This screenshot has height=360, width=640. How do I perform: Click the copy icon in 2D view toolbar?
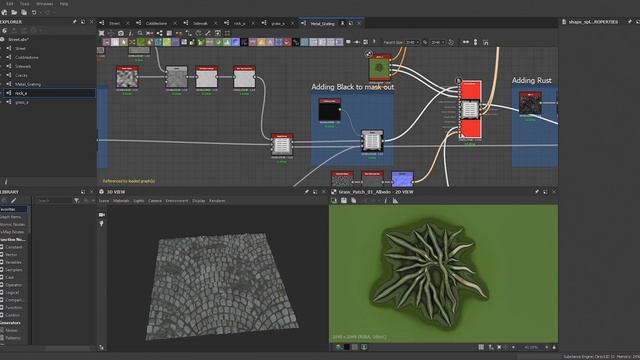[353, 200]
